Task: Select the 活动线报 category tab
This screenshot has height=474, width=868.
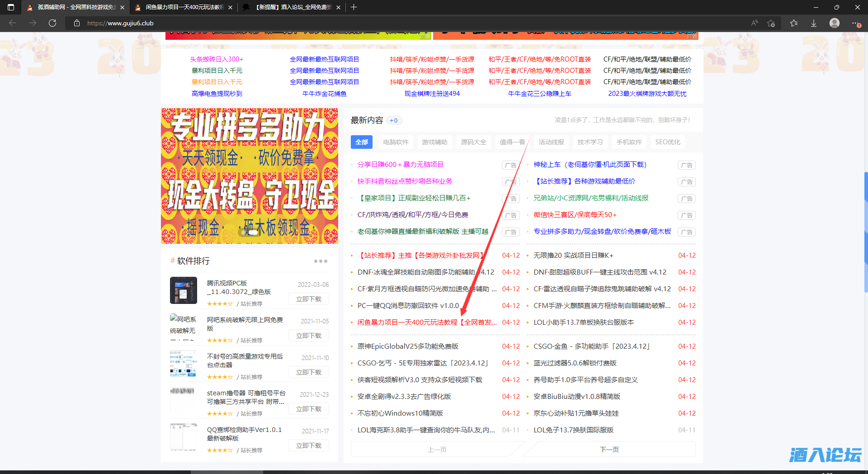Action: tap(551, 142)
